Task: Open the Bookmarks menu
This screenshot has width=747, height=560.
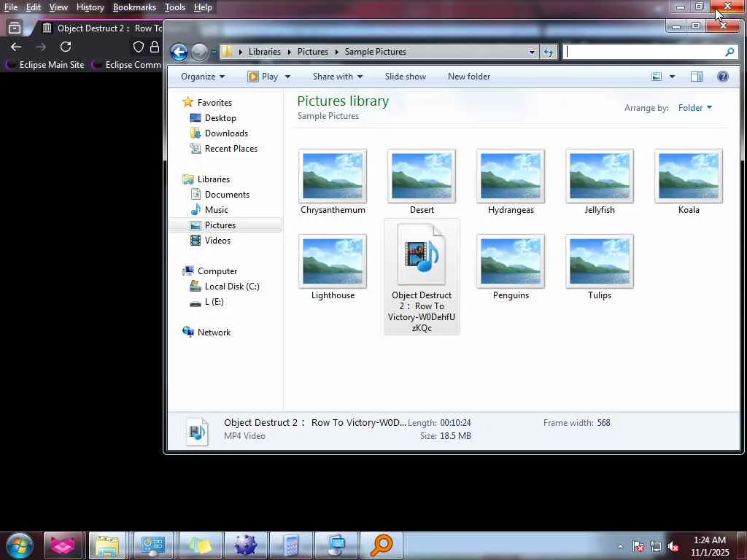Action: [134, 7]
